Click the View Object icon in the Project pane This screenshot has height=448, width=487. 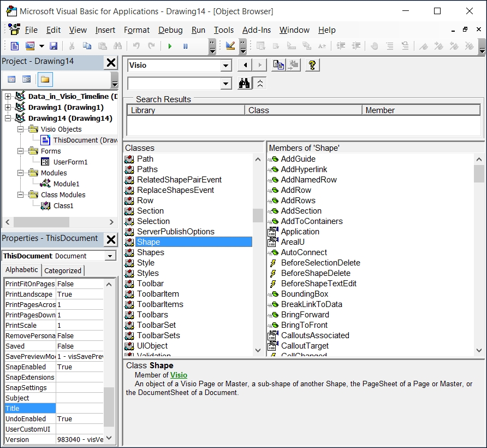point(26,80)
